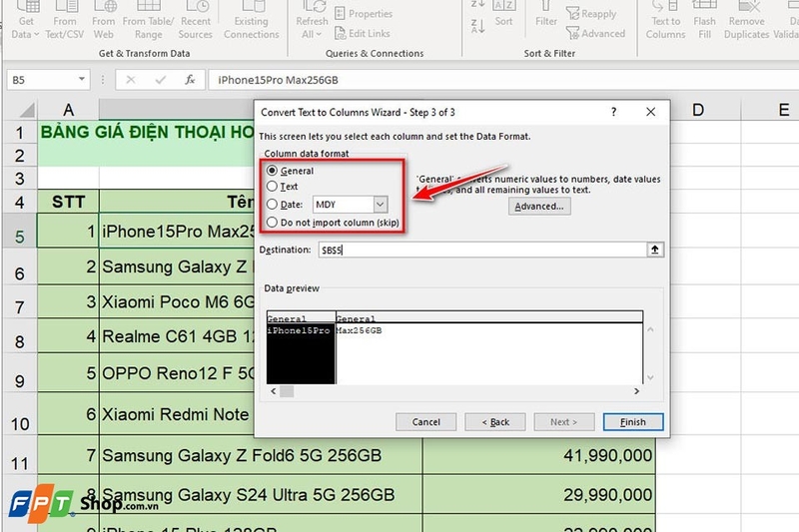Click the Advanced... button in wizard

tap(539, 207)
